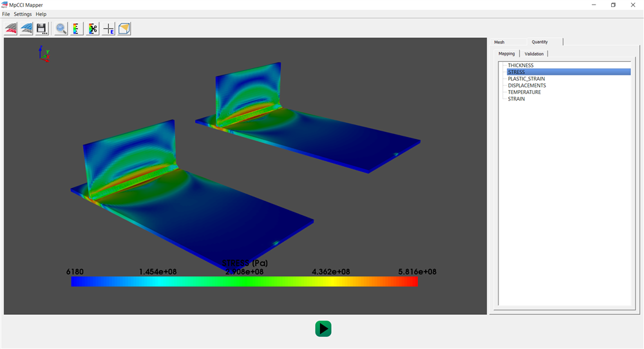Viewport: 644px width, 349px height.
Task: Open the Settings menu
Action: click(x=23, y=14)
